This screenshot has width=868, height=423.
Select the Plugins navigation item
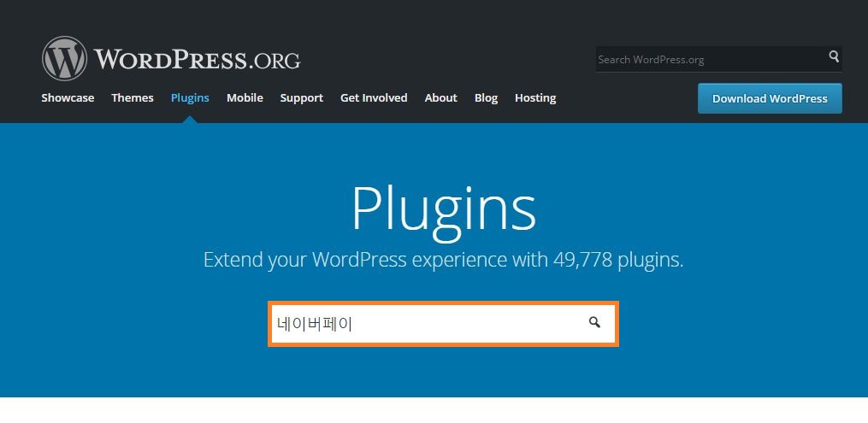click(x=190, y=98)
